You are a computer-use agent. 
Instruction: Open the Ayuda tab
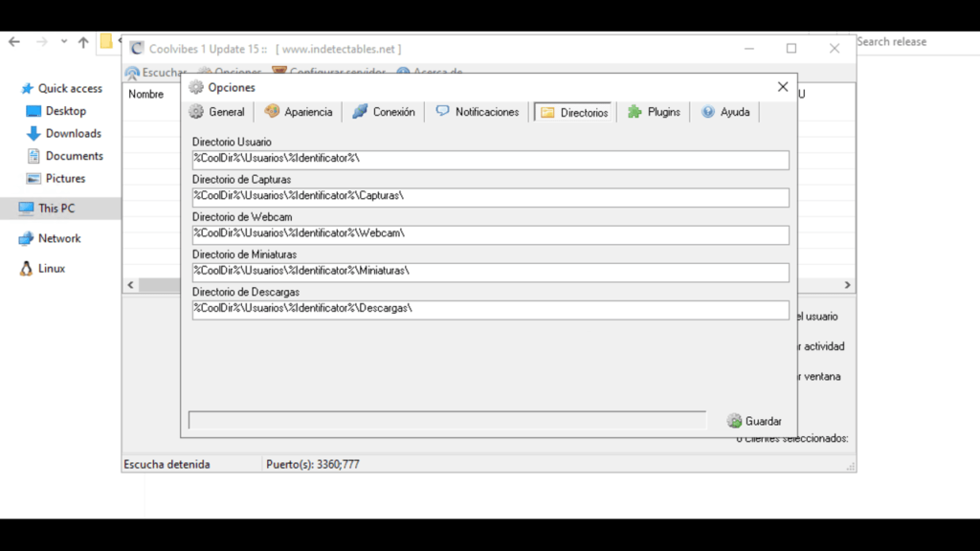coord(725,112)
